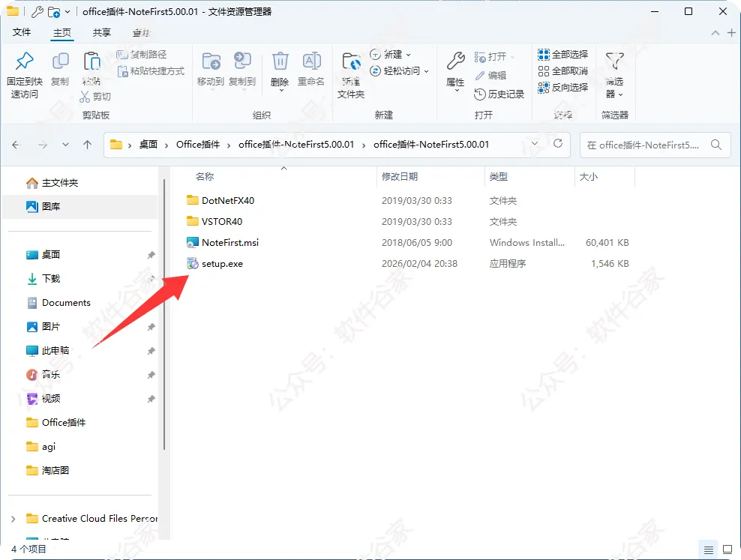The height and width of the screenshot is (560, 741).
Task: Switch to Large Icons view in status bar
Action: pyautogui.click(x=727, y=550)
